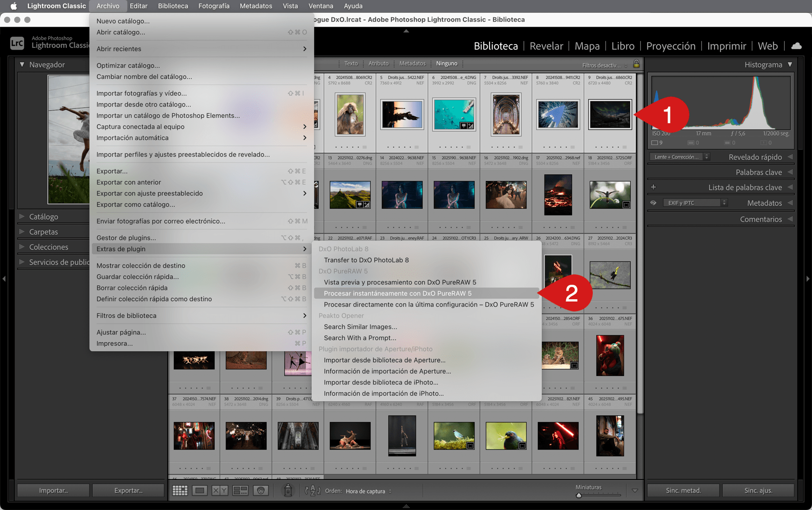
Task: Open Compare view (XY) icon
Action: [x=220, y=491]
